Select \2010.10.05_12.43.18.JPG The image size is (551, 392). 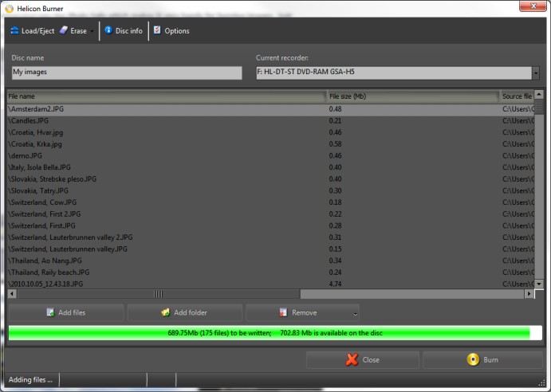270,284
